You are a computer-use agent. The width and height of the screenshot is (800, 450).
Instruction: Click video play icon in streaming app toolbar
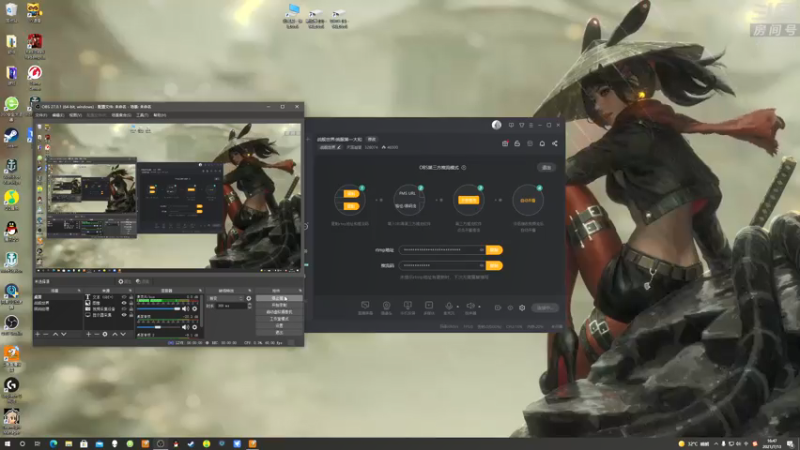429,306
